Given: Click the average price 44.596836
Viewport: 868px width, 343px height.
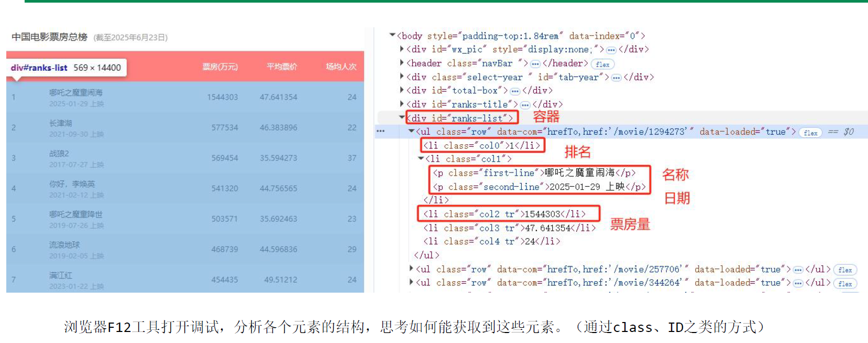Looking at the screenshot, I should pyautogui.click(x=278, y=249).
